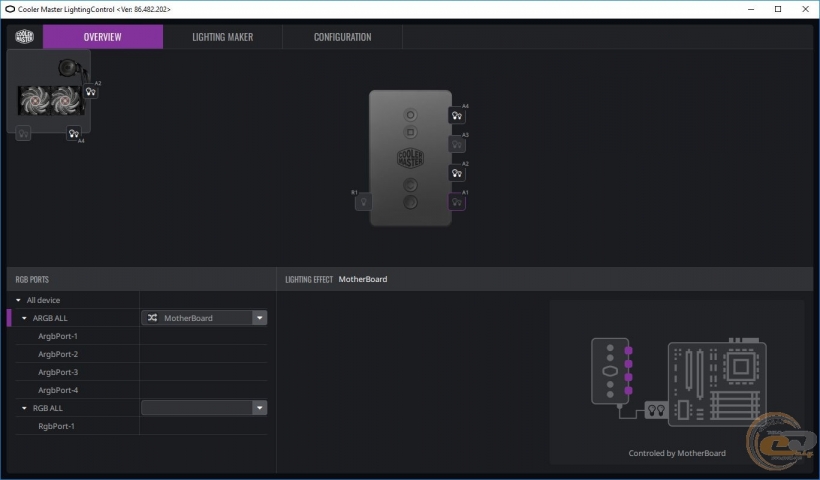Go to the Overview tab
The width and height of the screenshot is (820, 480).
pyautogui.click(x=102, y=37)
